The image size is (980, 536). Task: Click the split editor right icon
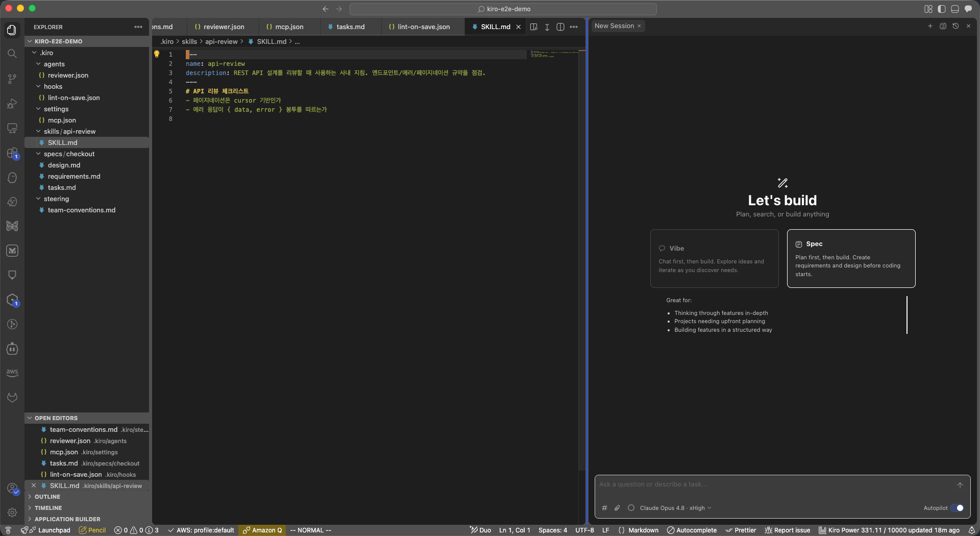pyautogui.click(x=560, y=27)
